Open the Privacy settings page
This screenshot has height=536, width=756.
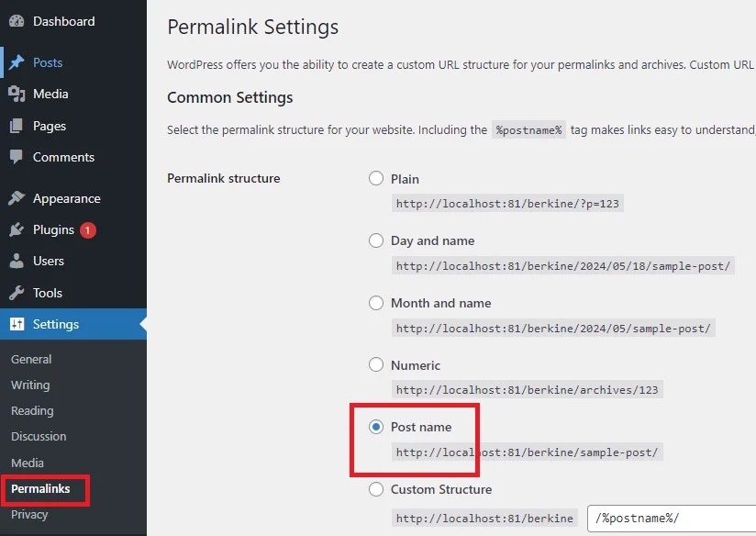tap(29, 515)
